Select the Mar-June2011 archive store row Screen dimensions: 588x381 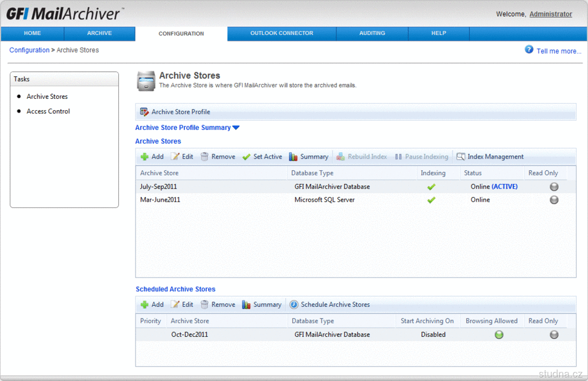point(160,200)
